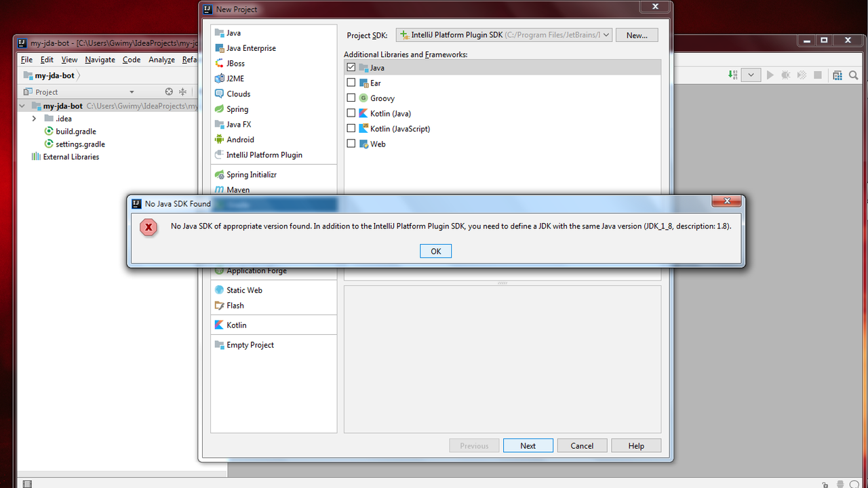Click the Run play icon
Viewport: 868px width, 488px height.
tap(770, 75)
